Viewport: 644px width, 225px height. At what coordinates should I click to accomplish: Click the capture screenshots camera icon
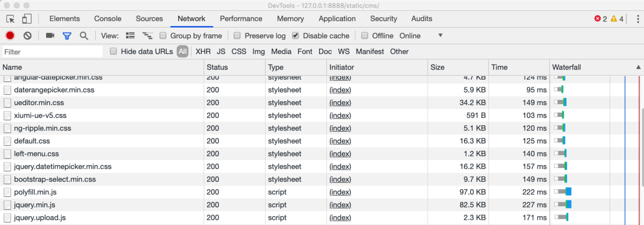pos(50,36)
